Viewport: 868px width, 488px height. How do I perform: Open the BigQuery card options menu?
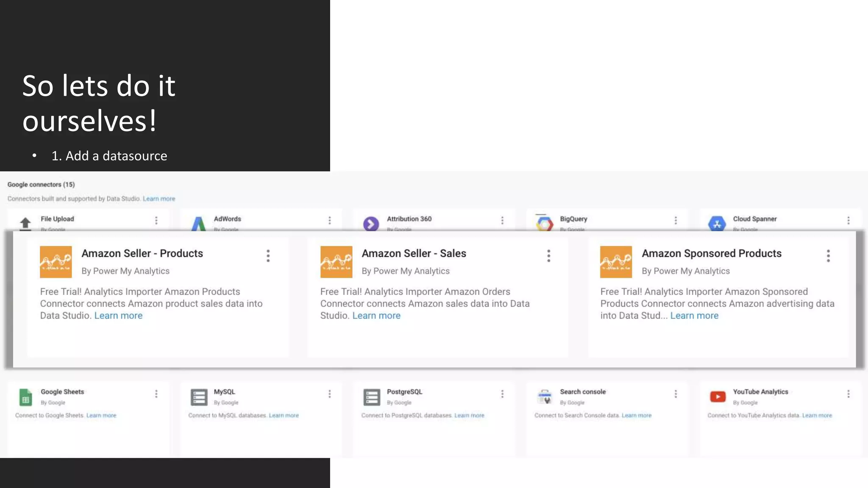[x=676, y=220]
